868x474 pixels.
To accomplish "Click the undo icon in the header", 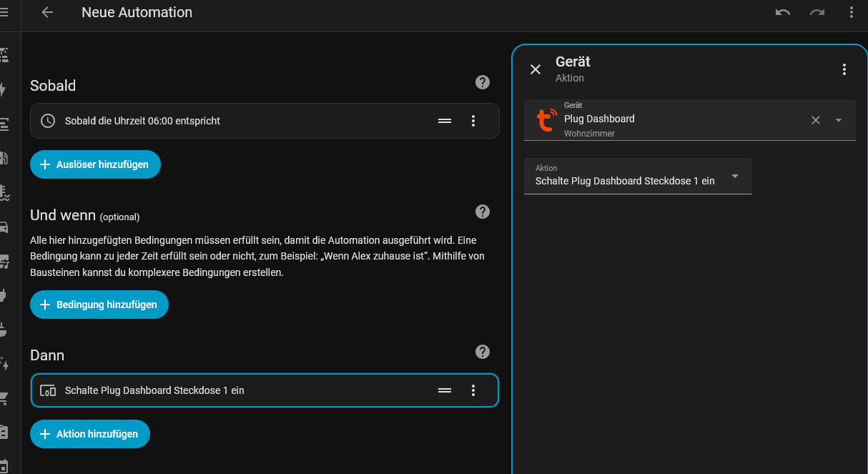I will [x=783, y=12].
